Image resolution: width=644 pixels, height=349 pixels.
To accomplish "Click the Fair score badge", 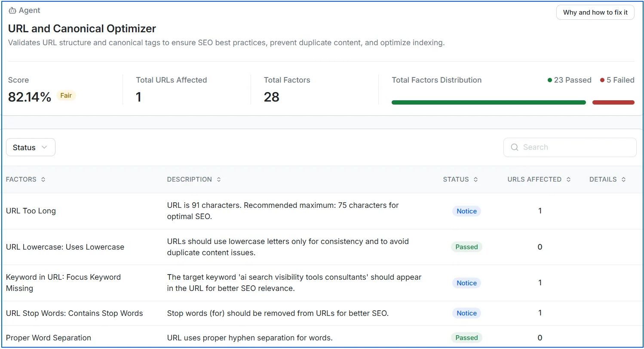I will [x=66, y=96].
